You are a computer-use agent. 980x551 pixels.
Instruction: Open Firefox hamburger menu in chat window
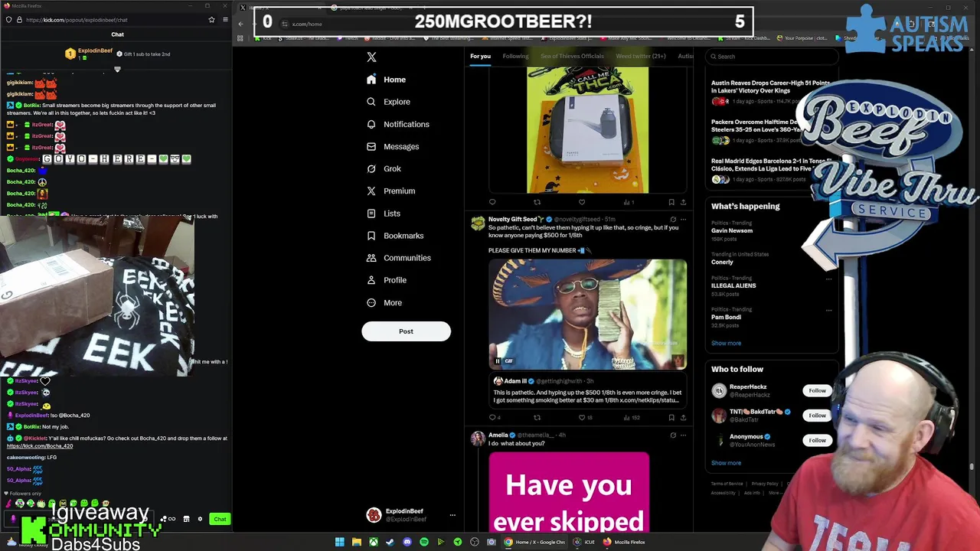(225, 20)
